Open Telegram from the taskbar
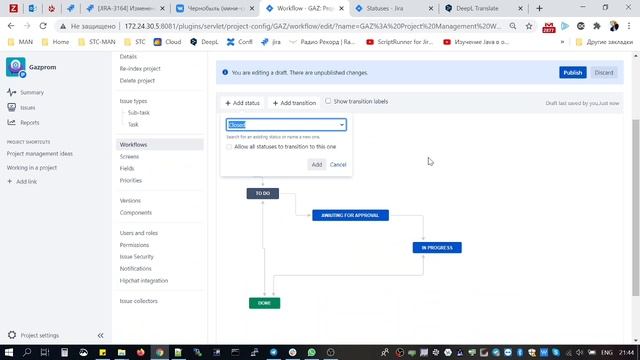This screenshot has width=640, height=360. (273, 352)
